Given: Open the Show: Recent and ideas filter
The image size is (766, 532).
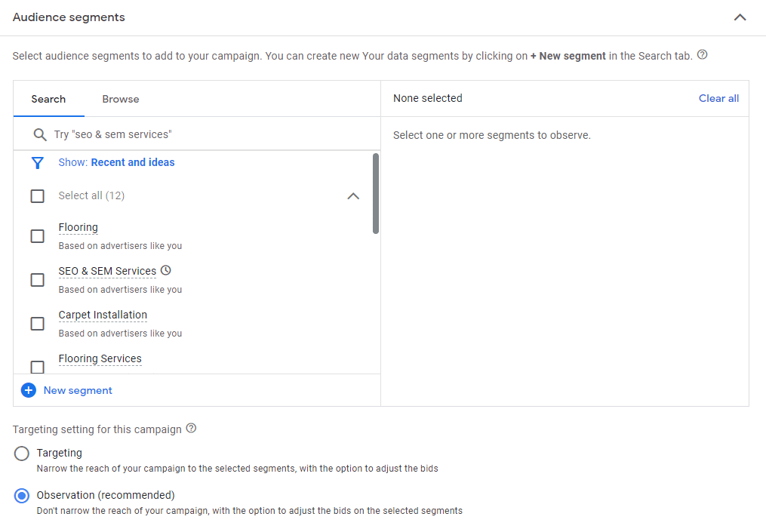Looking at the screenshot, I should click(x=116, y=162).
